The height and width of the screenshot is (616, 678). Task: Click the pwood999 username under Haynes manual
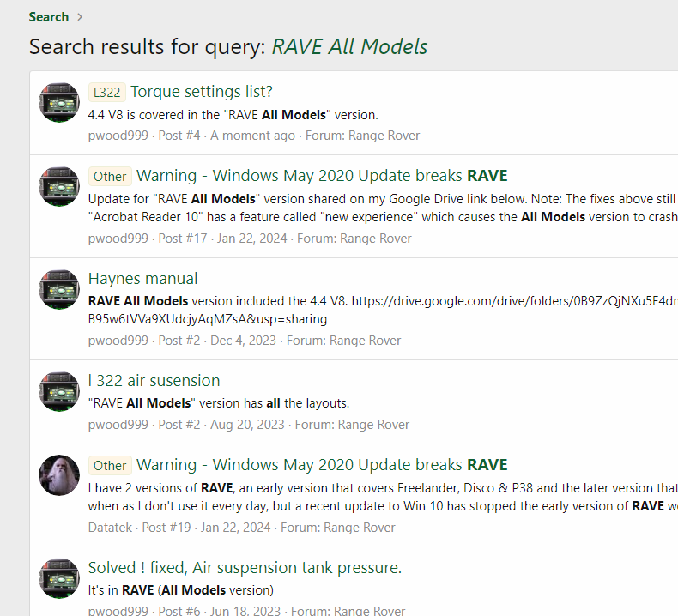118,341
